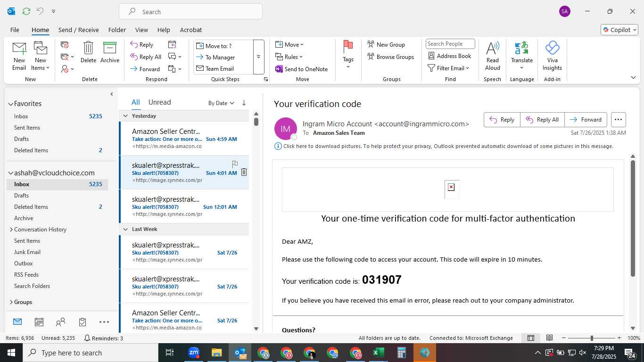Delete the Sun 4:01 AM skualert email

click(244, 172)
